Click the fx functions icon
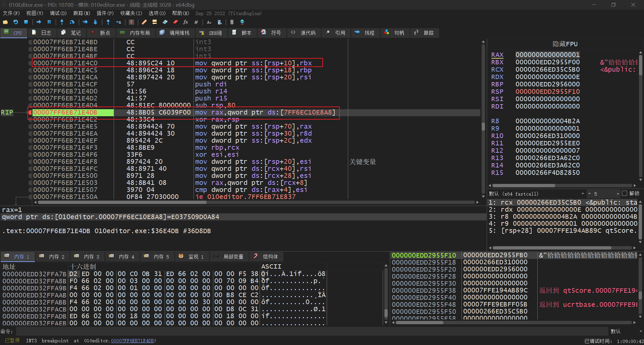The width and height of the screenshot is (644, 345). pyautogui.click(x=185, y=22)
